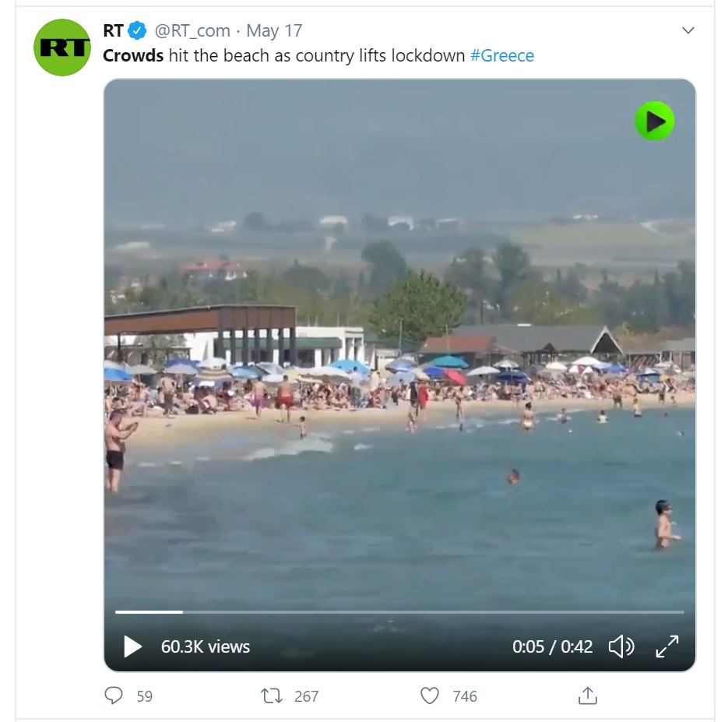Share the tweet using the share icon
Image resolution: width=728 pixels, height=722 pixels.
588,696
